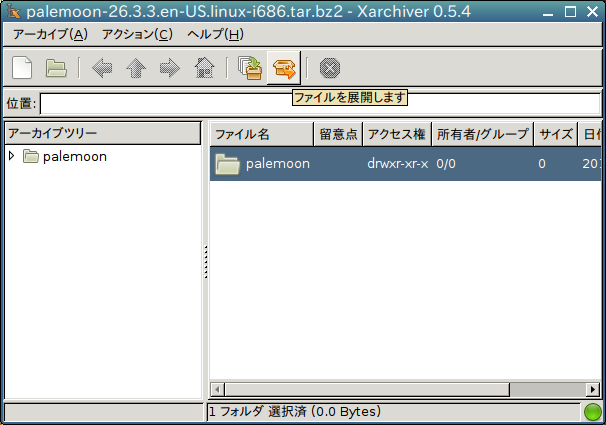Close the Xarchiver window
The height and width of the screenshot is (425, 606).
click(x=592, y=12)
